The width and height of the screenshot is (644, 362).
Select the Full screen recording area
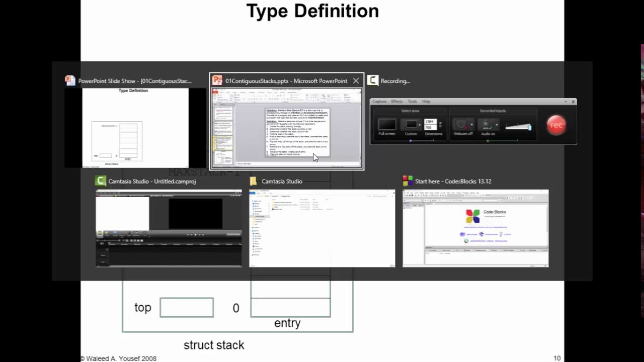[387, 124]
